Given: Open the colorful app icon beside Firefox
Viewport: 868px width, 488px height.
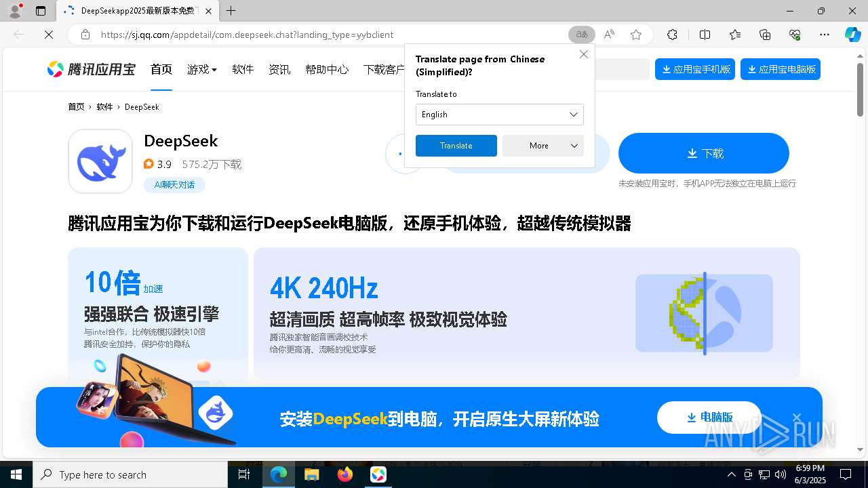Looking at the screenshot, I should tap(378, 475).
